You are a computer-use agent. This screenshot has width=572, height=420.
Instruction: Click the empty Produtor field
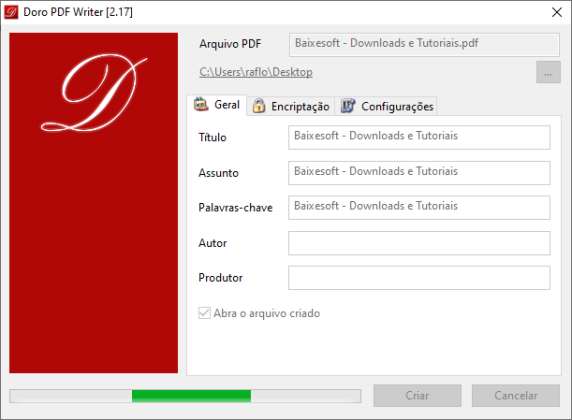419,278
